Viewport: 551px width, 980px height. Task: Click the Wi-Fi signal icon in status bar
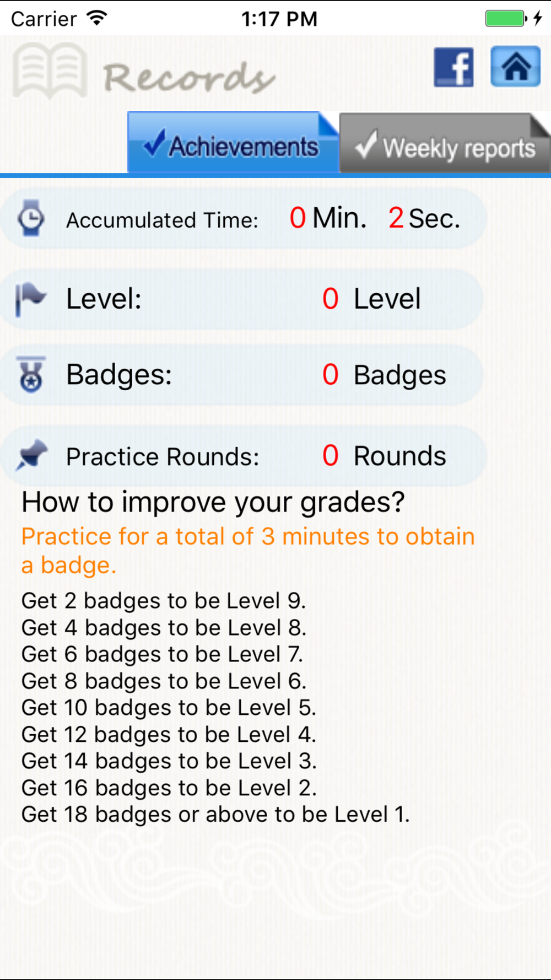pyautogui.click(x=96, y=18)
